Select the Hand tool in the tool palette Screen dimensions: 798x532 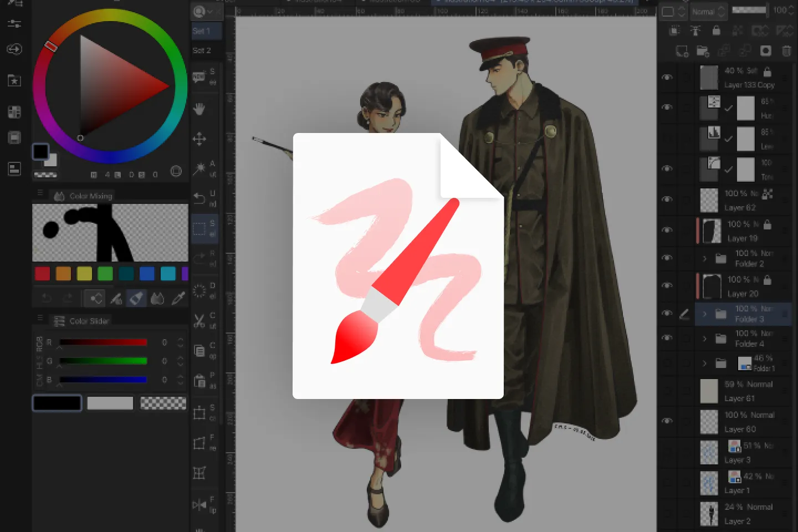pyautogui.click(x=199, y=109)
